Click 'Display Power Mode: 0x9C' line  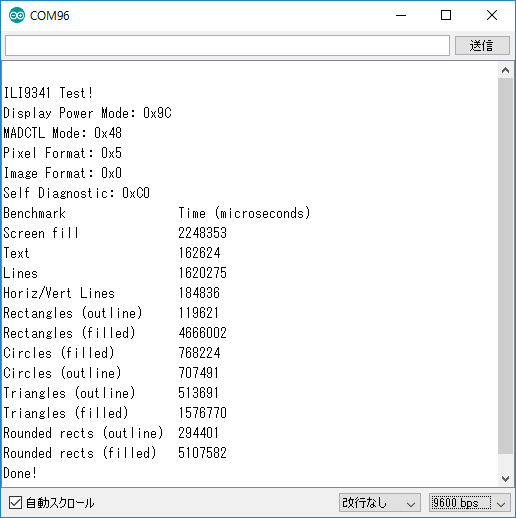pyautogui.click(x=88, y=113)
